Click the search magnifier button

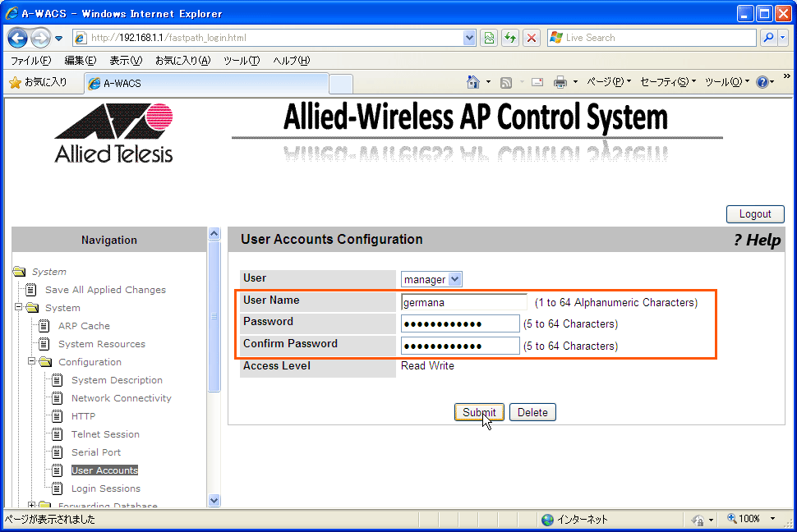click(768, 38)
